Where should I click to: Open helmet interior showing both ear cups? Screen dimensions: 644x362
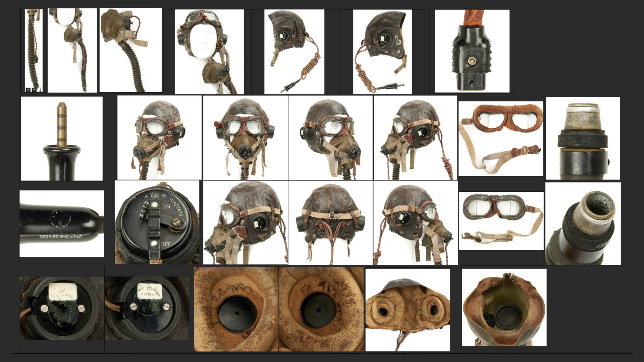(x=407, y=310)
